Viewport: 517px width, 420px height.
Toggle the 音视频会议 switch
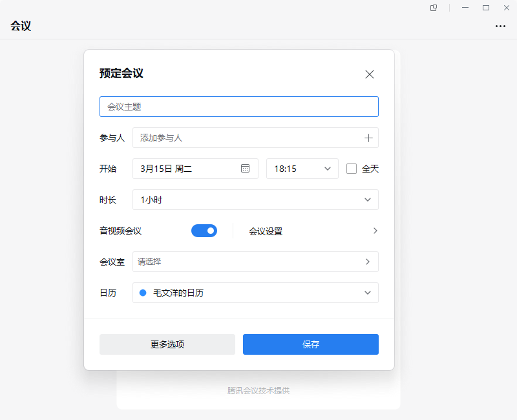204,231
